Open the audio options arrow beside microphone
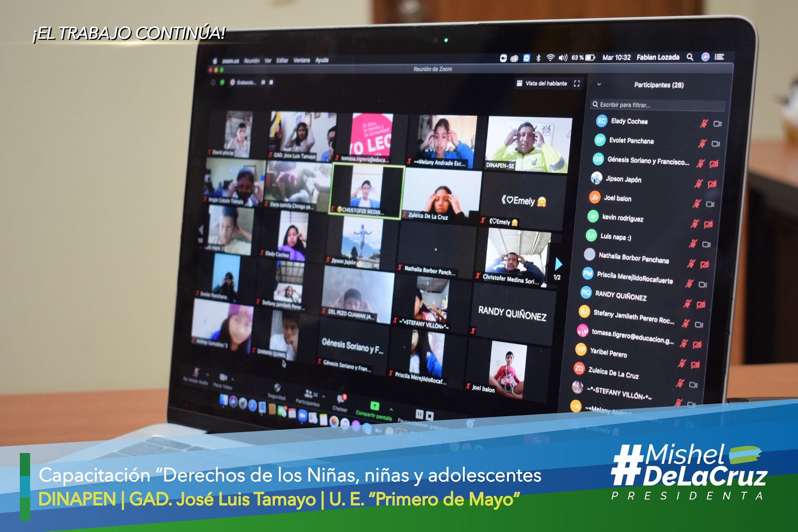798x532 pixels. [207, 375]
